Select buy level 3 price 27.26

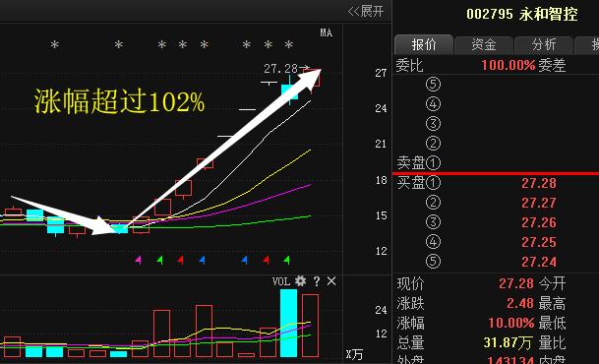point(539,222)
